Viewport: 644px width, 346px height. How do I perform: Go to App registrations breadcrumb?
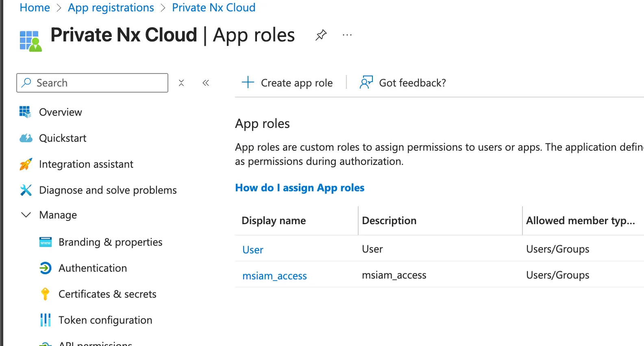tap(111, 7)
